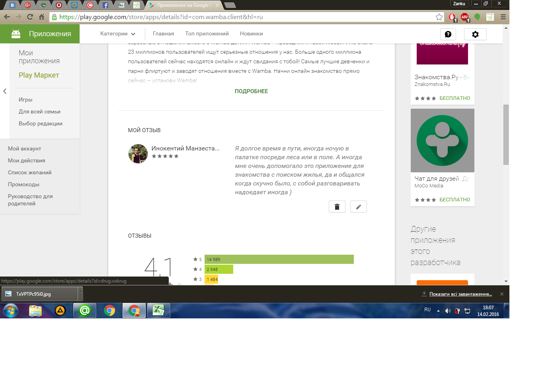Viewport: 554px width, 392px height.
Task: Edit my review with the pencil icon
Action: click(x=359, y=207)
